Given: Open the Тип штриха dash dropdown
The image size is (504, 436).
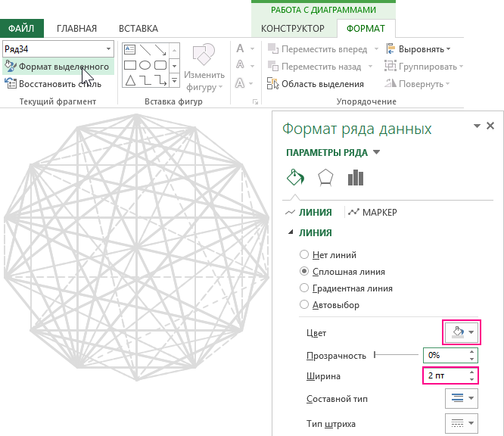Looking at the screenshot, I should pos(461,423).
